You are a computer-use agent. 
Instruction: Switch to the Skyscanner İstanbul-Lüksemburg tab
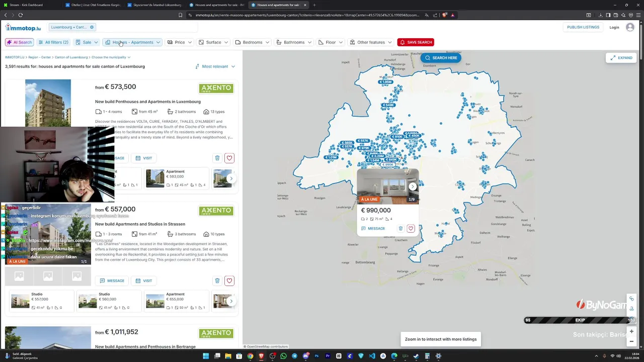point(155,5)
